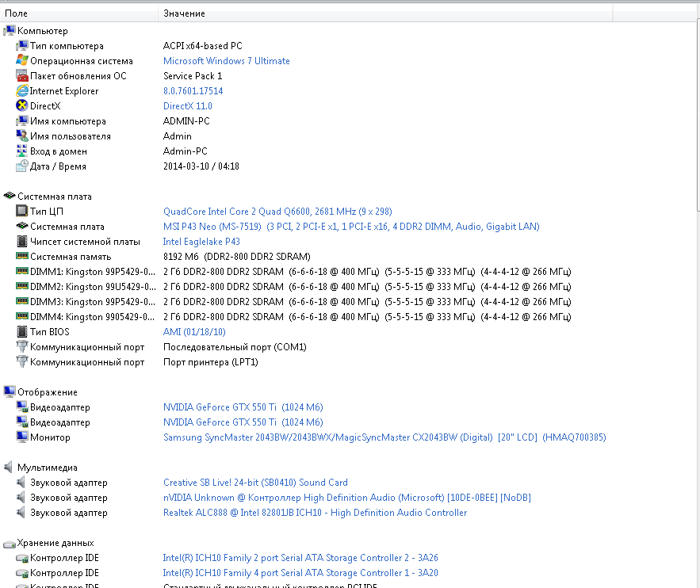Select the Имя пользователя user icon
This screenshot has height=588, width=700.
(x=22, y=136)
